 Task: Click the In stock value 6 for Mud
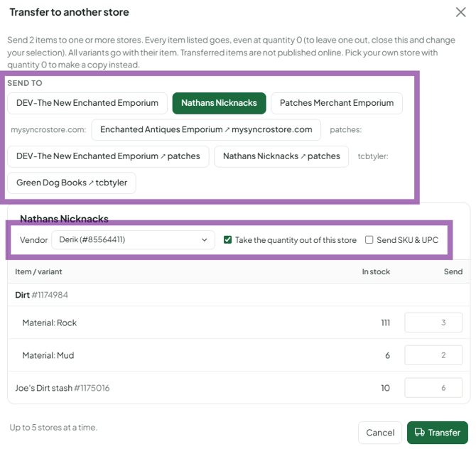pyautogui.click(x=387, y=355)
